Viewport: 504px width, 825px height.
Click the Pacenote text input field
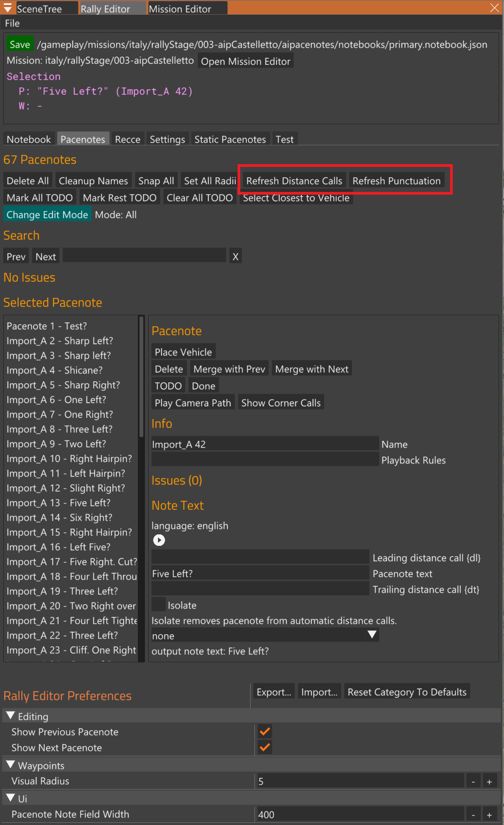[260, 573]
